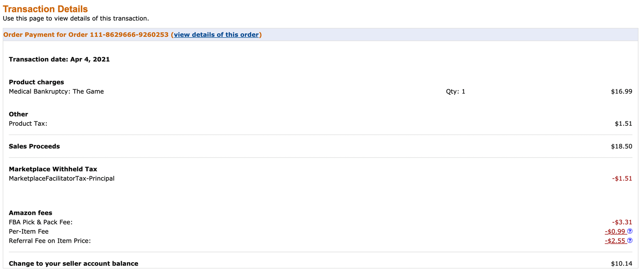Select the Qty: 1 quantity text

tap(456, 92)
